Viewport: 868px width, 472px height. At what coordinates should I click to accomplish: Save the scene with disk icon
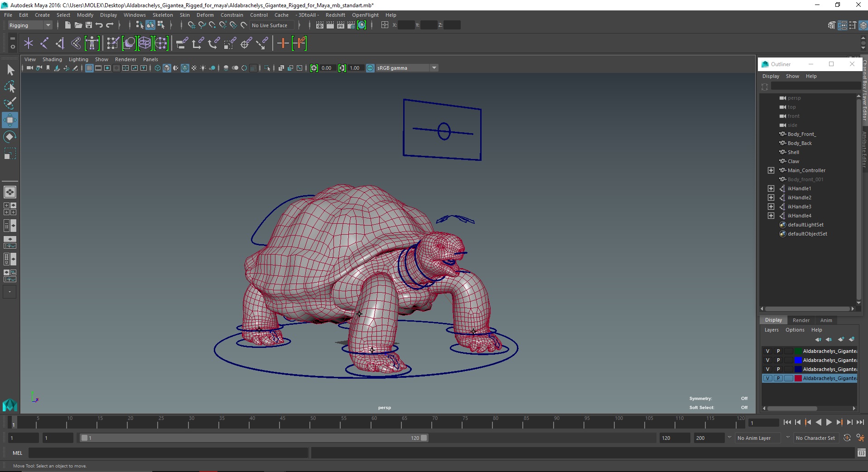click(x=89, y=25)
